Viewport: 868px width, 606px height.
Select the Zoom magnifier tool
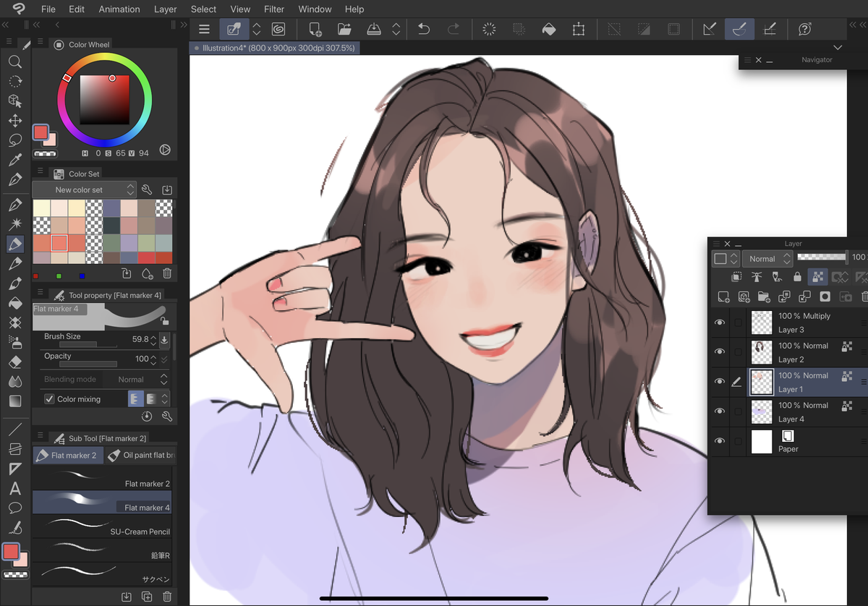coord(15,62)
